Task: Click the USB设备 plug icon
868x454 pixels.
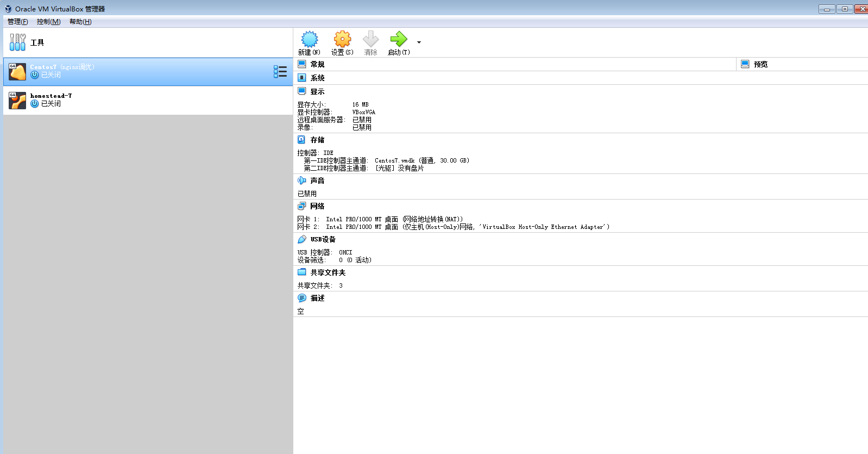Action: pos(302,239)
